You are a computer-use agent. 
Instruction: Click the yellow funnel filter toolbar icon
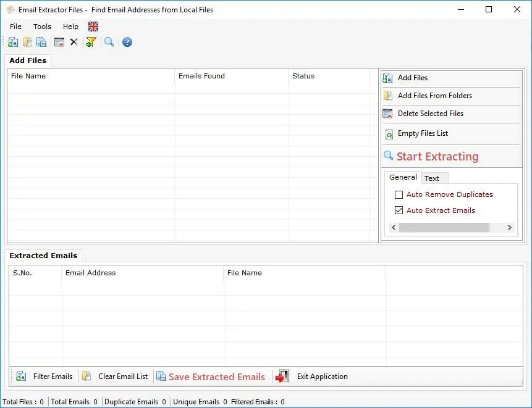coord(91,43)
